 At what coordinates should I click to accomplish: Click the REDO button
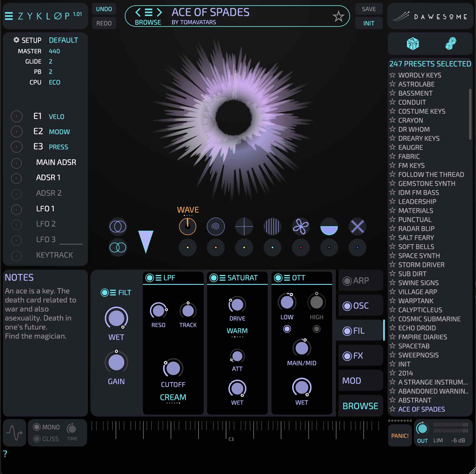[x=104, y=23]
